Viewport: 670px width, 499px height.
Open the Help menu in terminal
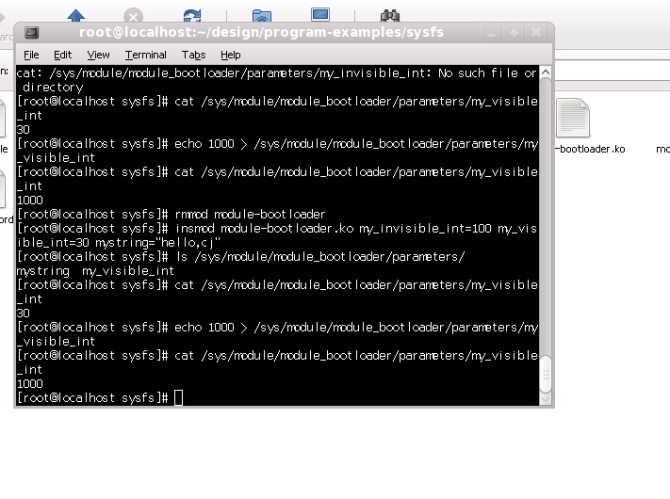coord(230,55)
